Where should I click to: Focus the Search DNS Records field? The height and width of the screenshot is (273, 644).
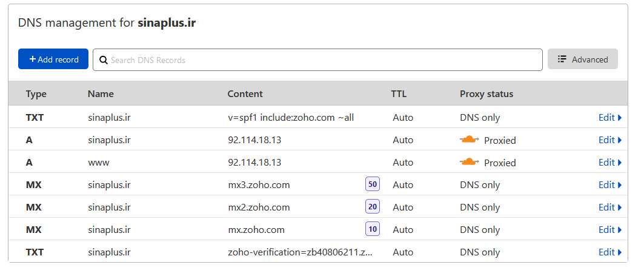[x=321, y=59]
